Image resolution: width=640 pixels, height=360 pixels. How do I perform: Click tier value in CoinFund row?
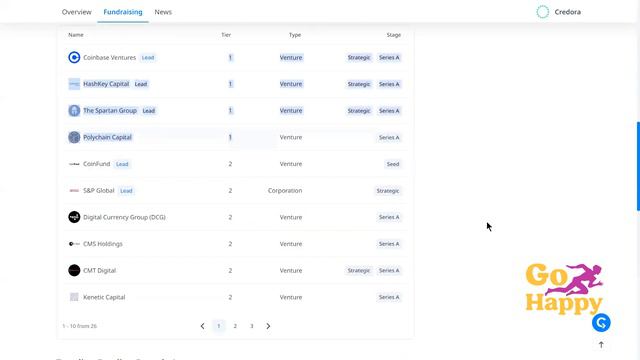pyautogui.click(x=230, y=164)
